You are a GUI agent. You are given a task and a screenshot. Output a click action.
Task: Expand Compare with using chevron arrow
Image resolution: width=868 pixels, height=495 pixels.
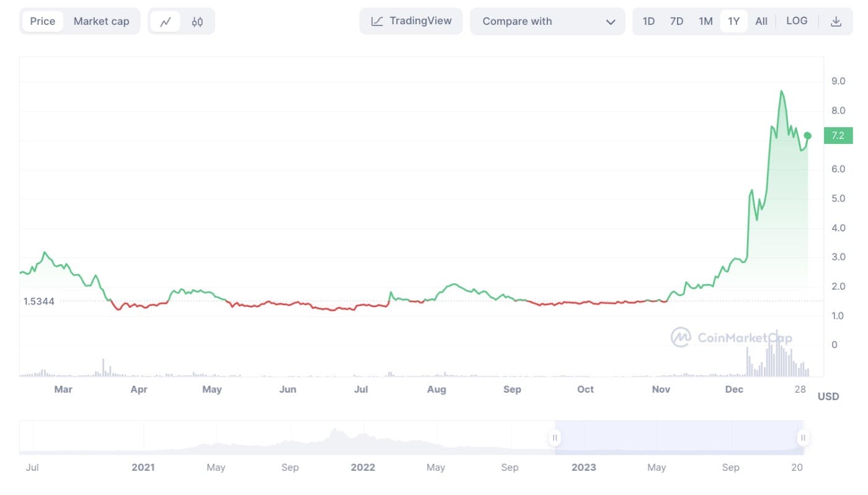pos(610,22)
